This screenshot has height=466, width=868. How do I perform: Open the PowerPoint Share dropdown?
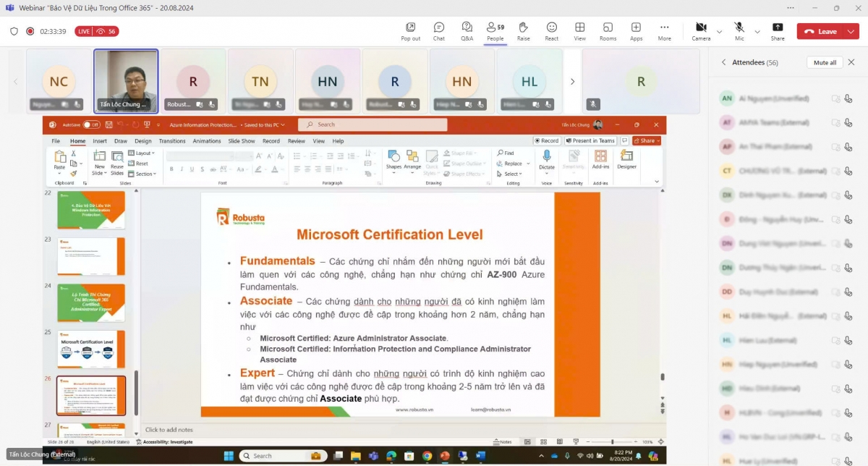click(646, 140)
